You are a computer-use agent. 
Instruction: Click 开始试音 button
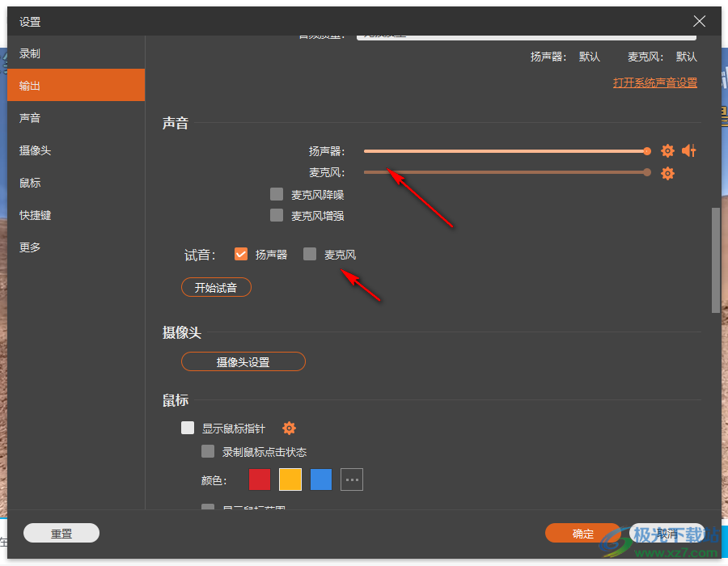click(x=216, y=288)
